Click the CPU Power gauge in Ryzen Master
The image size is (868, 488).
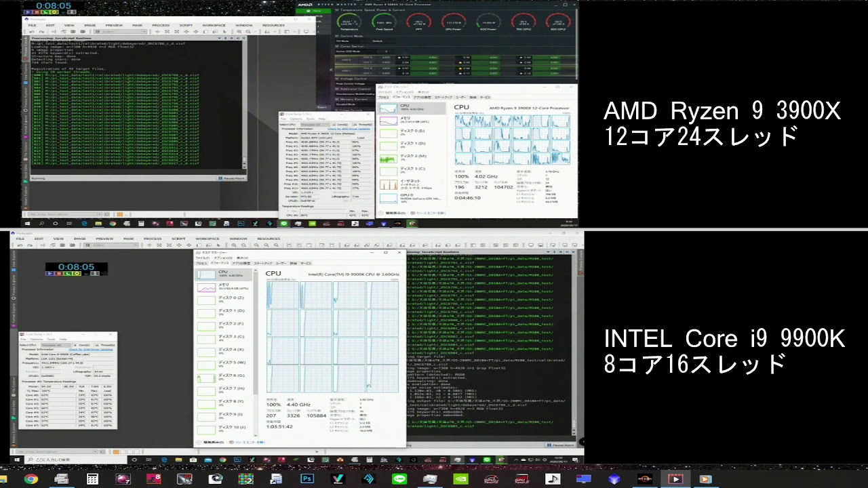(454, 22)
